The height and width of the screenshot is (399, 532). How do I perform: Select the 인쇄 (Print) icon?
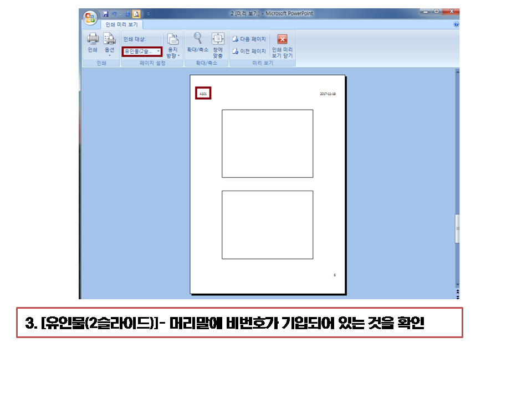(x=93, y=40)
